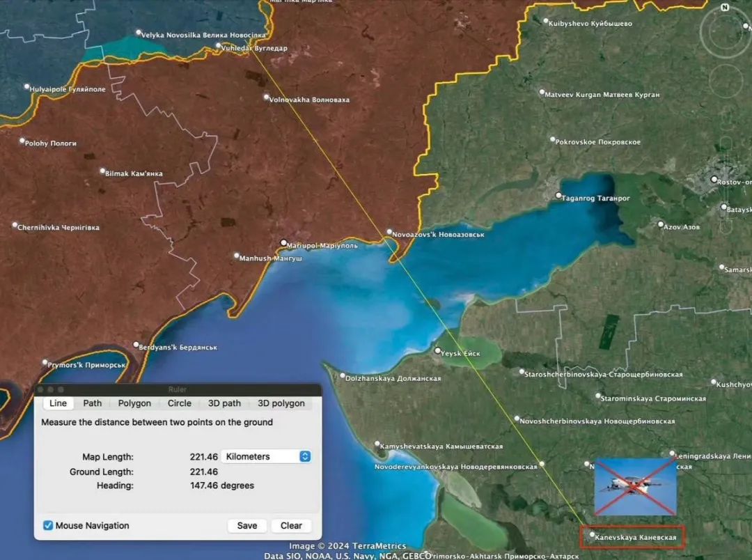Viewport: 752px width, 560px height.
Task: Disable the Mouse Navigation checkbox
Action: 48,525
